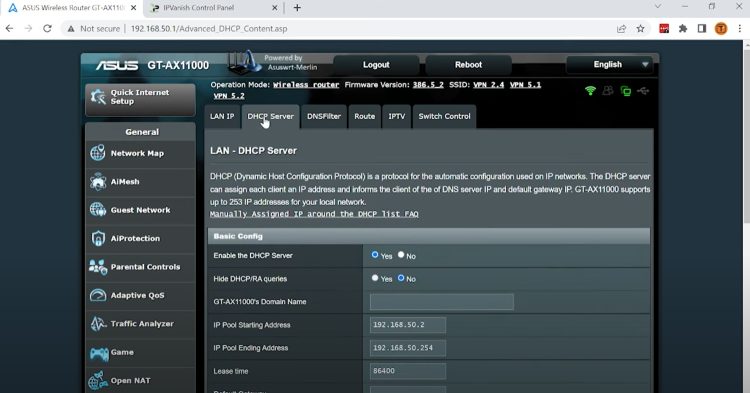750x393 pixels.
Task: Open the tab search chevron in Chrome
Action: pos(658,7)
